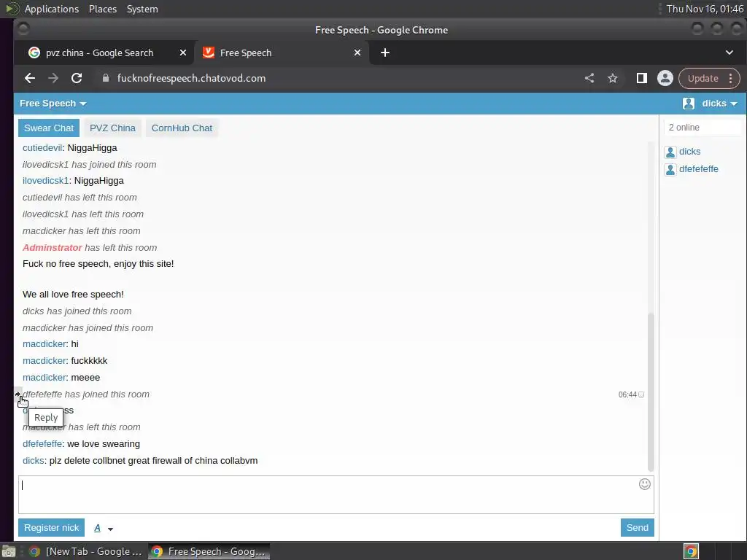
Task: Bookmark this page with the star
Action: [x=613, y=78]
